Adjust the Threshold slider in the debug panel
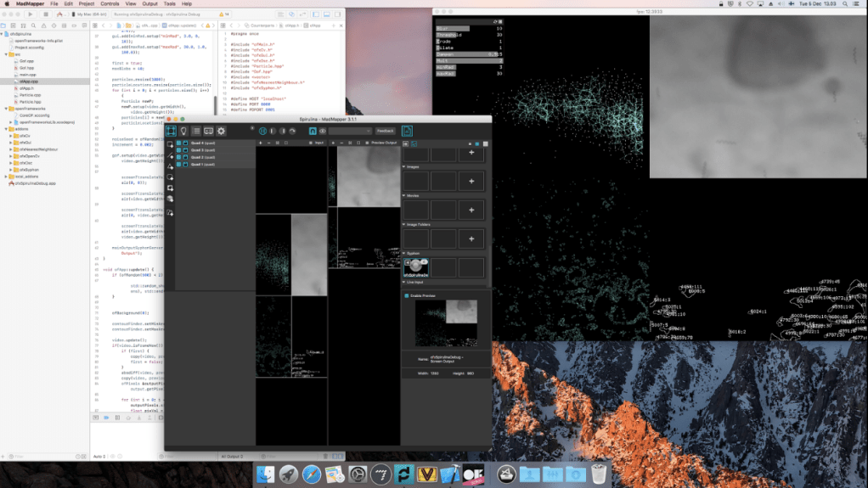The image size is (868, 488). pyautogui.click(x=469, y=35)
